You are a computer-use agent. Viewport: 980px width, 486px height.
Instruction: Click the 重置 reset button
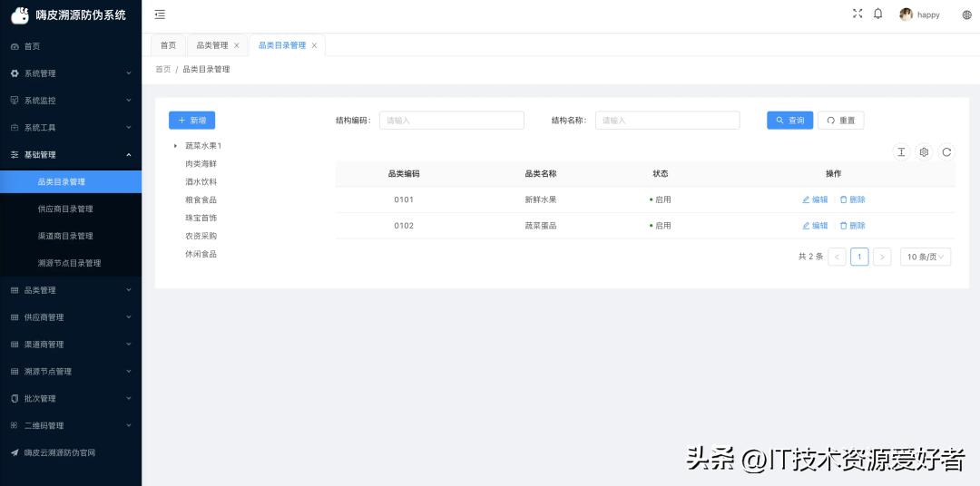click(840, 120)
